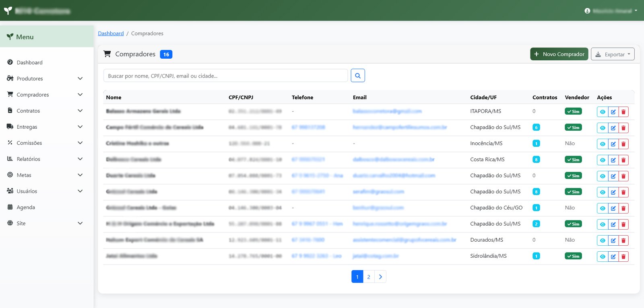Expand the Metas submenu chevron
The height and width of the screenshot is (308, 644).
(80, 175)
